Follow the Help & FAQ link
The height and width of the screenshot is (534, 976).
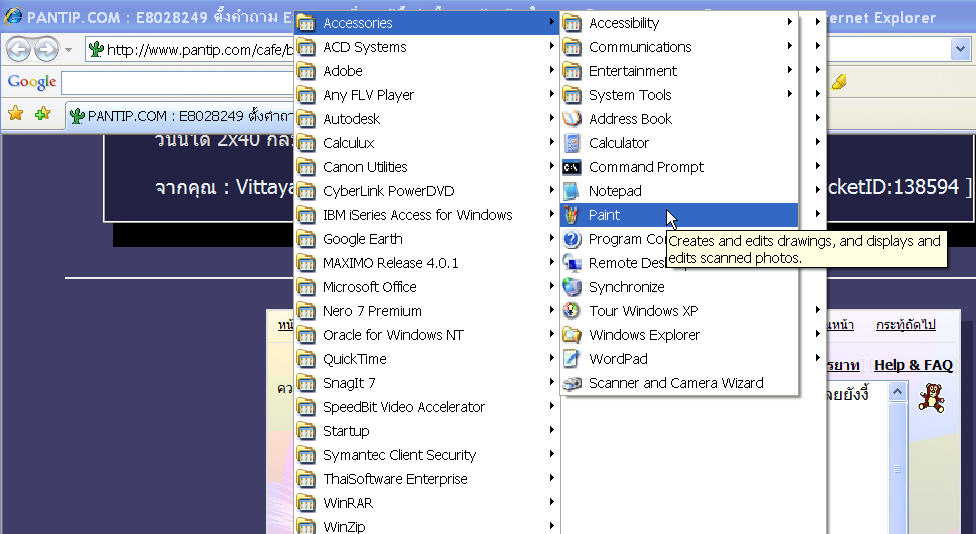point(913,365)
